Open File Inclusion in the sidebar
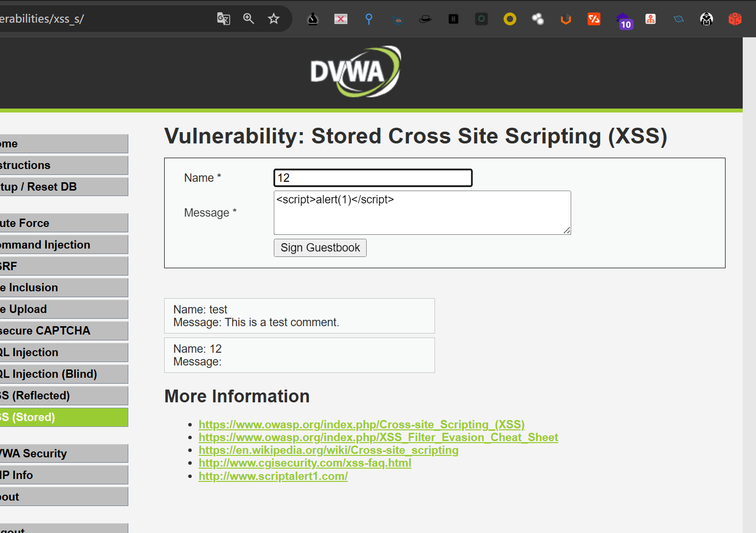Screen dimensions: 756x533 64,287
